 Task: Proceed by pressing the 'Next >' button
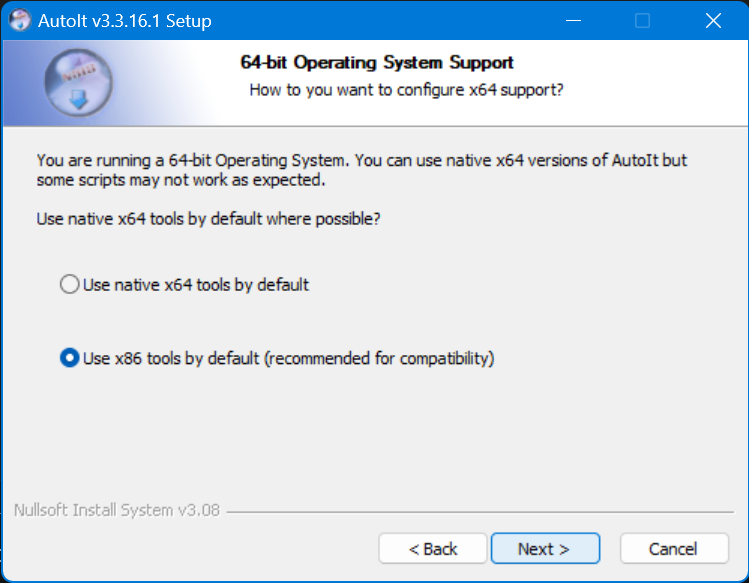(x=544, y=548)
